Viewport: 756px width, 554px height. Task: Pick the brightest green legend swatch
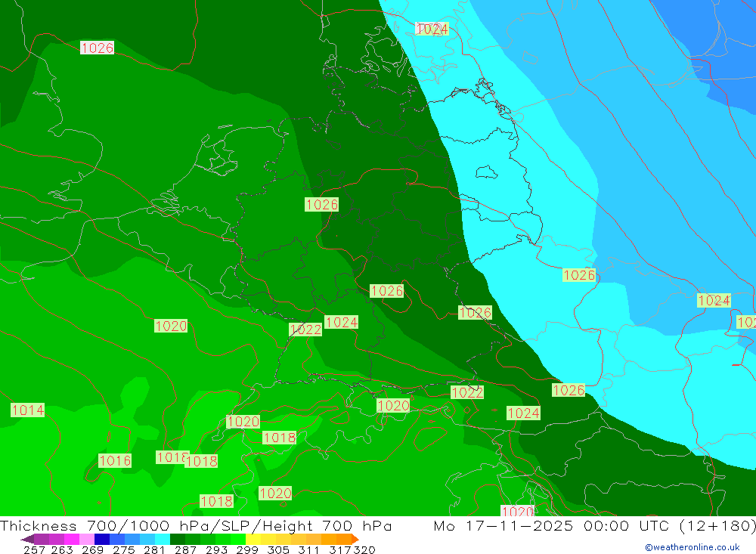click(x=238, y=539)
